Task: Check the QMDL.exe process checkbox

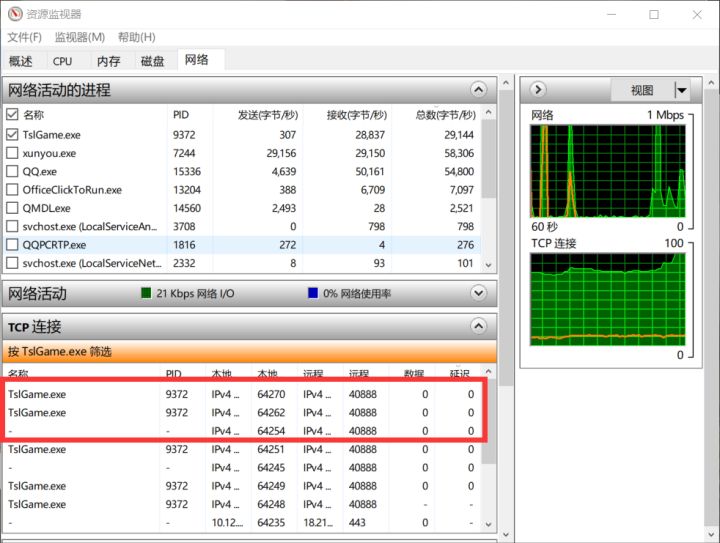Action: pyautogui.click(x=12, y=208)
